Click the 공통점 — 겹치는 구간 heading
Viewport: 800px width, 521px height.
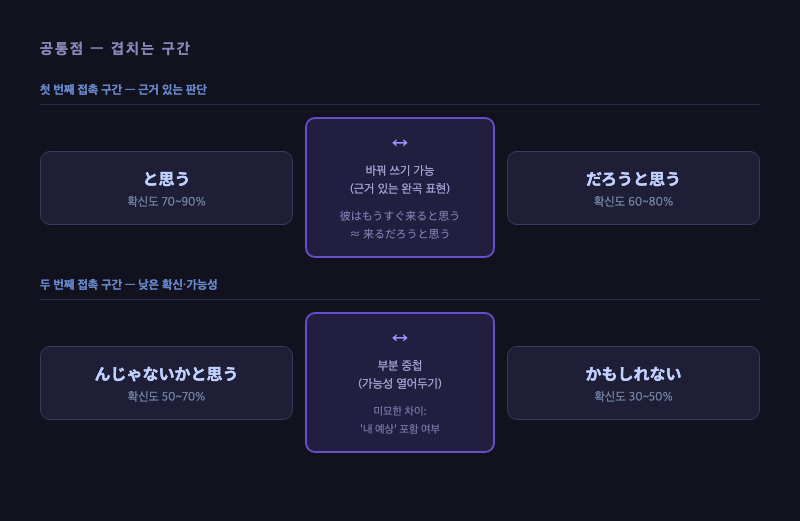pos(115,48)
